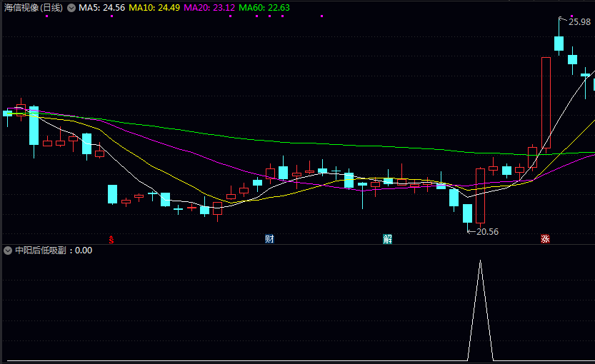595x364 pixels.
Task: Click the MA5: 24.56 label
Action: tap(101, 8)
